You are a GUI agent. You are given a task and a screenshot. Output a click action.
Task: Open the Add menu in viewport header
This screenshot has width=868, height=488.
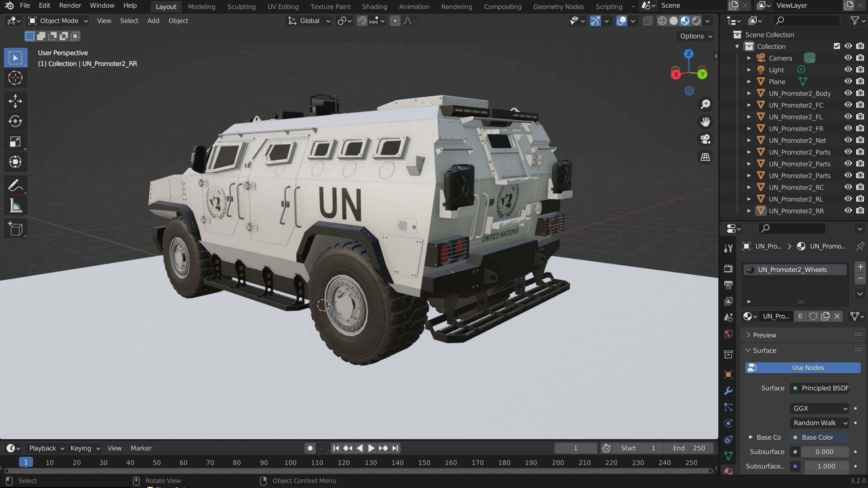(x=153, y=21)
